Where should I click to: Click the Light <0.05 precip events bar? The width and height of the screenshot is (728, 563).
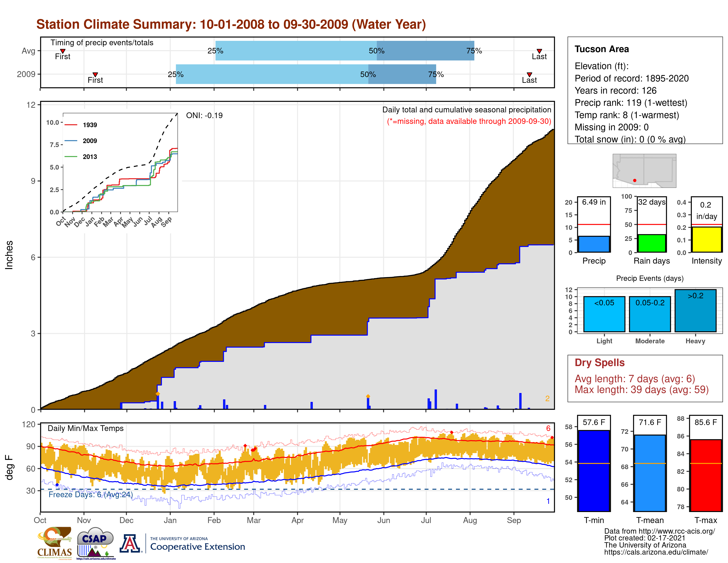click(604, 314)
